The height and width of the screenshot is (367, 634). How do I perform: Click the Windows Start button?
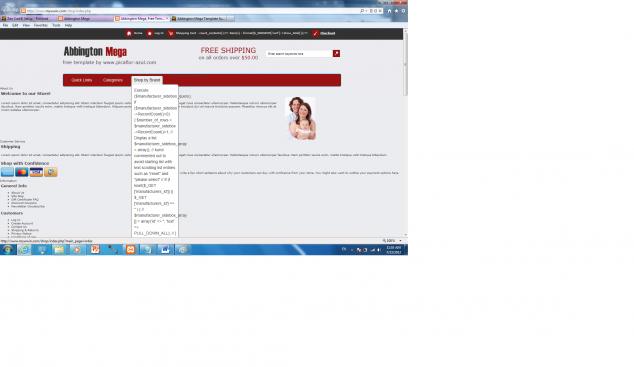[7, 249]
